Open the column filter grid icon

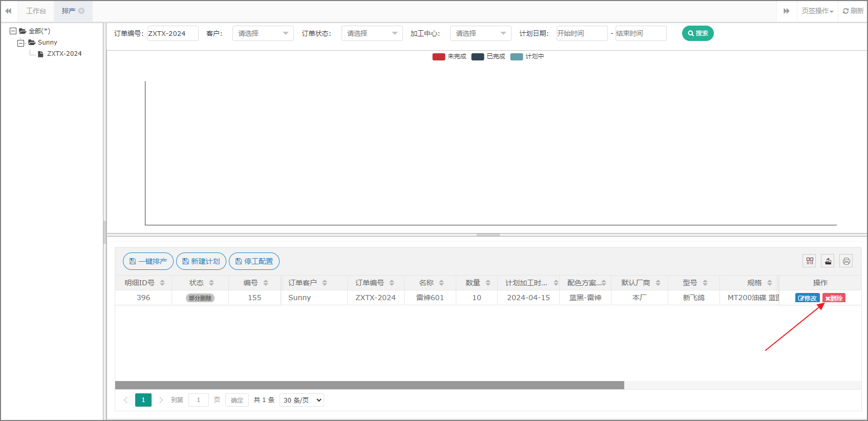point(809,261)
